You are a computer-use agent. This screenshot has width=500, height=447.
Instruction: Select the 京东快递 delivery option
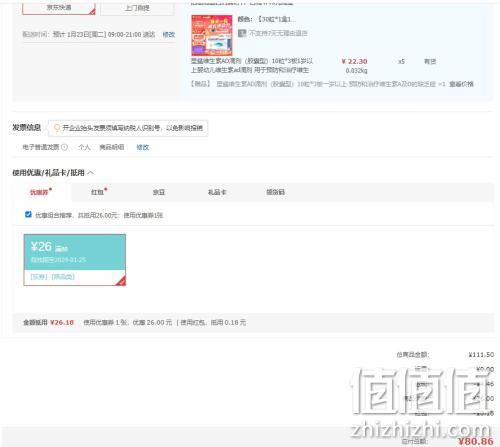tap(59, 8)
